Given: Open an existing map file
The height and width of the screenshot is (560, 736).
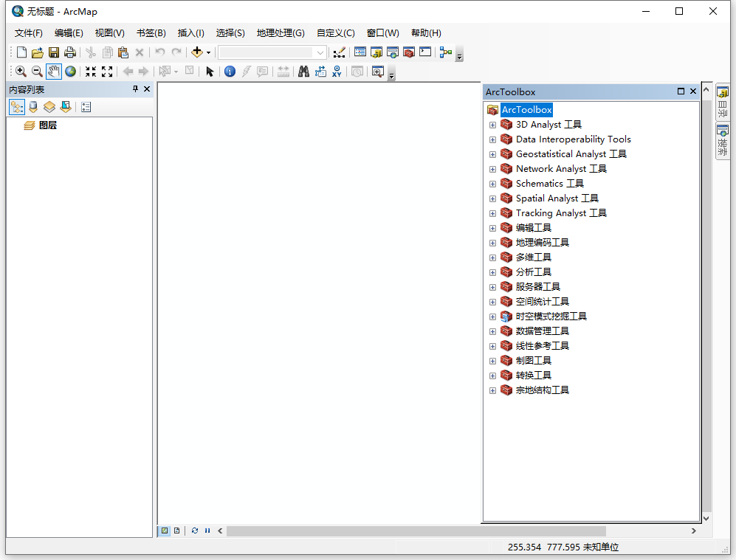Looking at the screenshot, I should [x=38, y=52].
